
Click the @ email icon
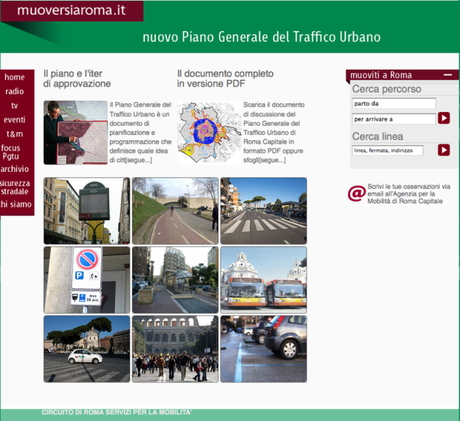coord(356,194)
